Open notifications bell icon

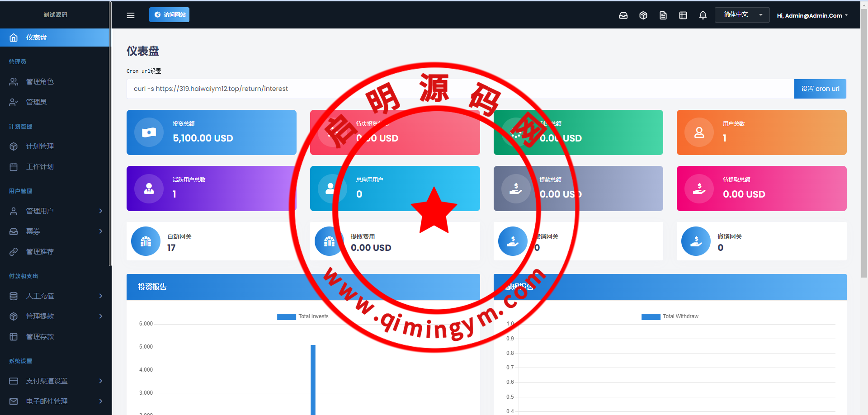tap(703, 15)
